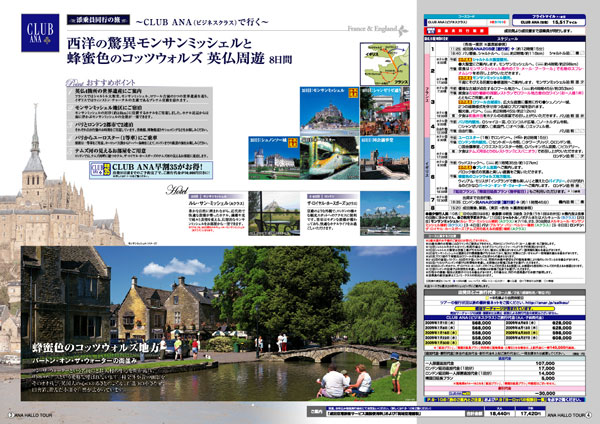Screen dimensions: 600x424
Task: Select schedule day 8 row number
Action: 432,208
